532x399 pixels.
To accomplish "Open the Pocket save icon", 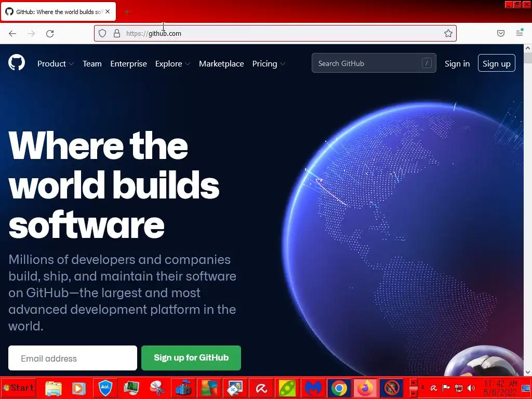I will (501, 33).
